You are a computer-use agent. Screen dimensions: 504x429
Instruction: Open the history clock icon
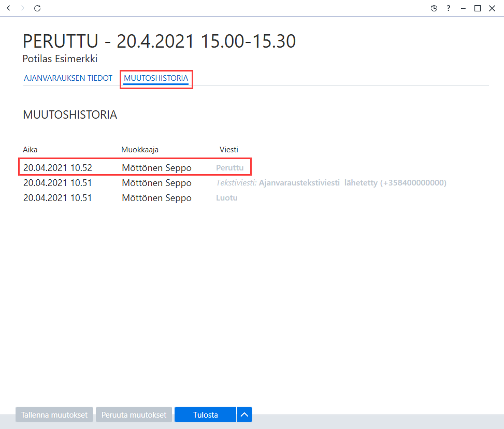tap(434, 8)
